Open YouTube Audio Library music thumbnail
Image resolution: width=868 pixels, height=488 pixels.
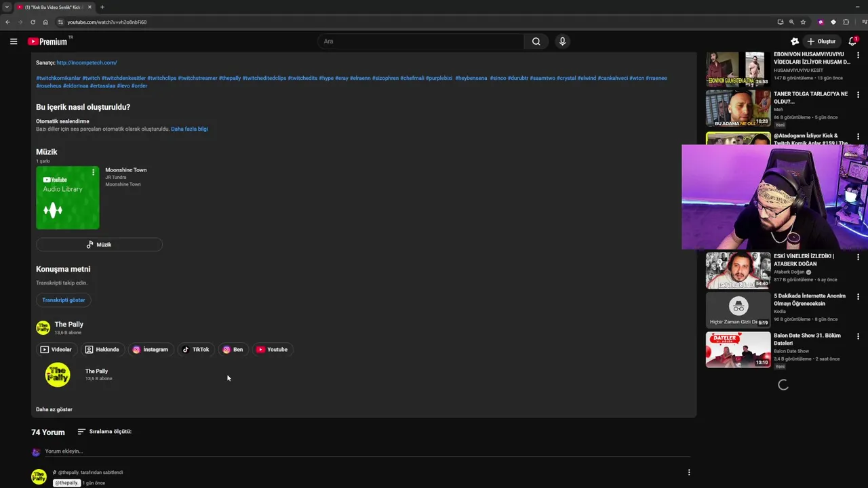[x=68, y=198]
